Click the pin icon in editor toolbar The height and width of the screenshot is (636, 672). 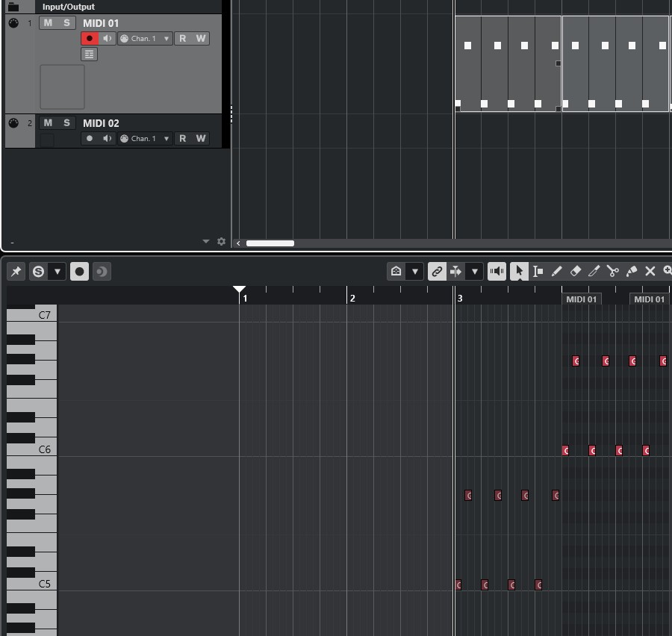coord(16,271)
